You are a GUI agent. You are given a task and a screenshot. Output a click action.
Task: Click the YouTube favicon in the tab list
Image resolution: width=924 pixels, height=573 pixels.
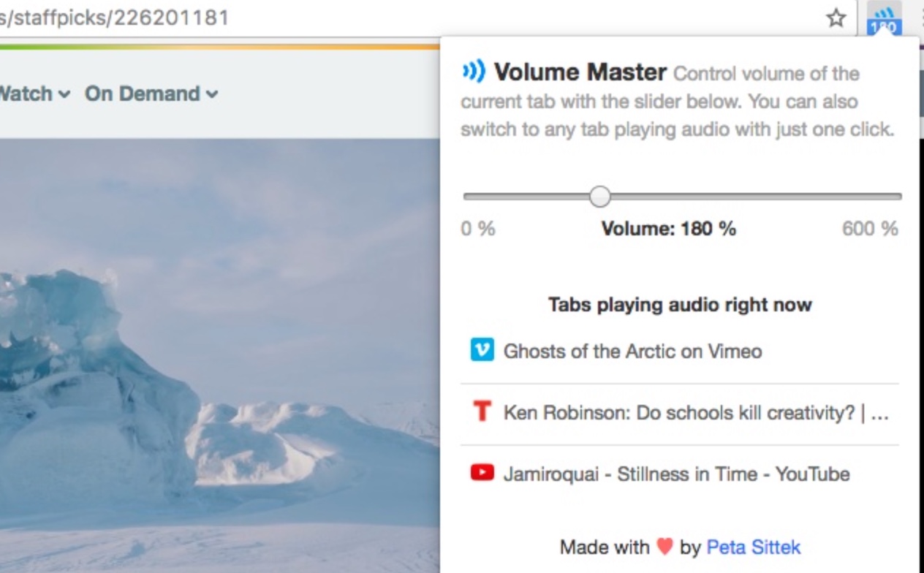coord(482,474)
